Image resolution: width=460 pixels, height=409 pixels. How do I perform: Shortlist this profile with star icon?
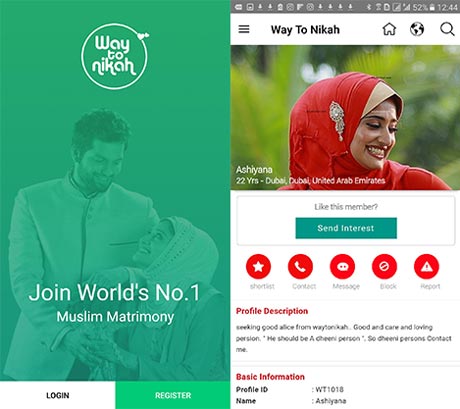[x=258, y=266]
